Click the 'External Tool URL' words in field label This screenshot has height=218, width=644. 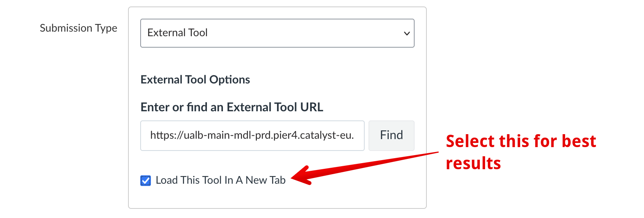point(275,107)
